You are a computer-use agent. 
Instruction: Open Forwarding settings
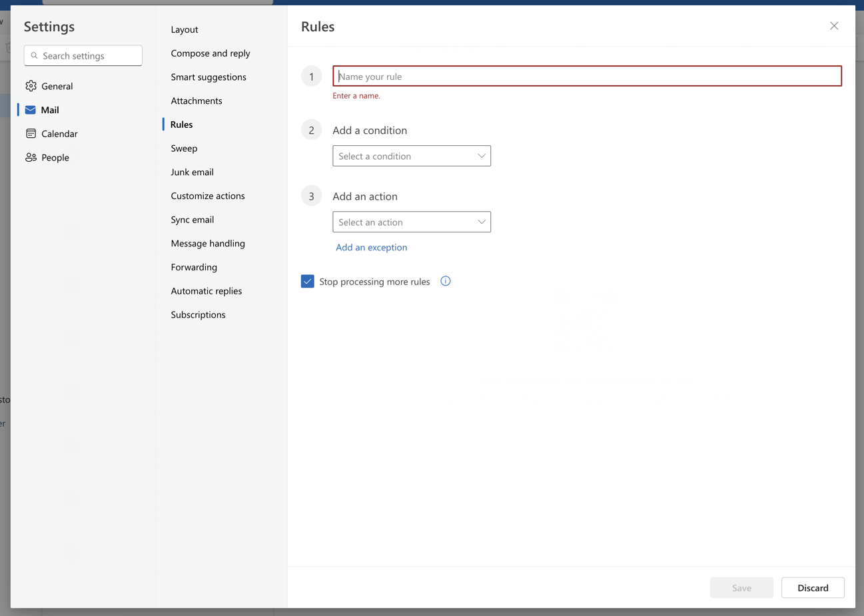coord(194,266)
